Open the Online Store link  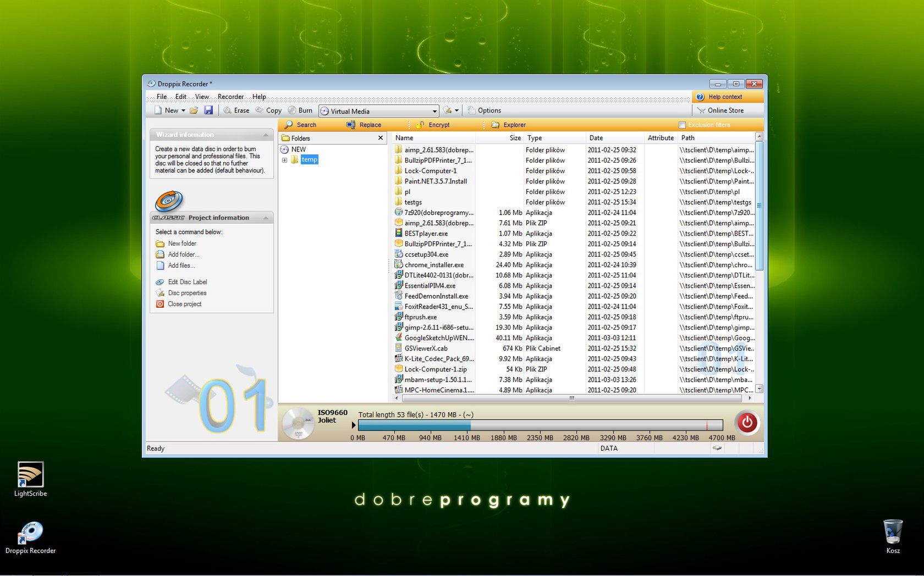tap(721, 110)
